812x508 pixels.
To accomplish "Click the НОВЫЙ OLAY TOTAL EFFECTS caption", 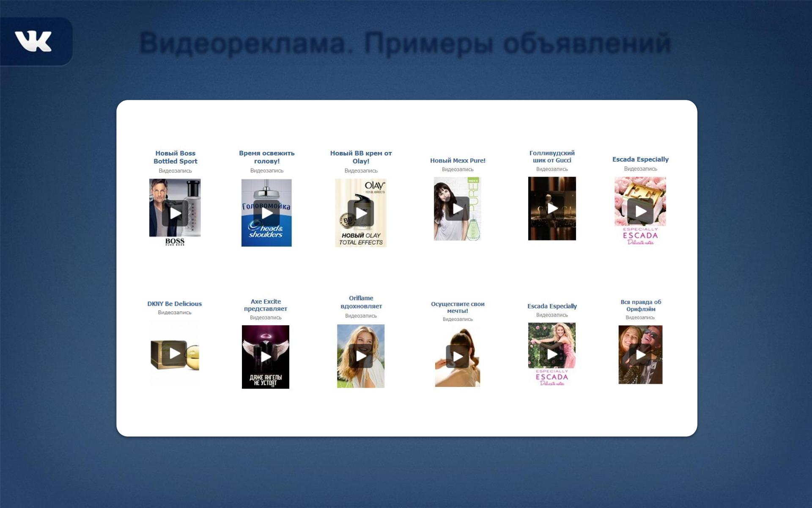I will 361,239.
